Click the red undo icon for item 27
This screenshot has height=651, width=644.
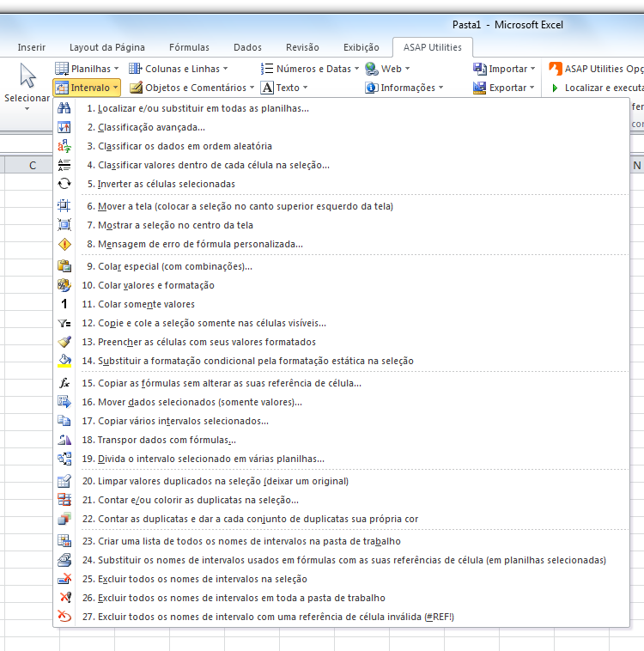point(64,617)
